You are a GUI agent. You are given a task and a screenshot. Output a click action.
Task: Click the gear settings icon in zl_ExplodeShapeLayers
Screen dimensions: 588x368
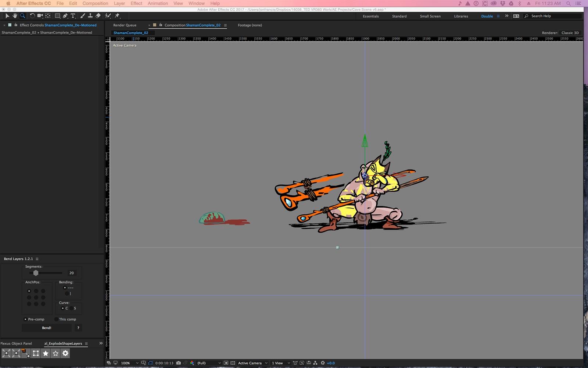65,353
